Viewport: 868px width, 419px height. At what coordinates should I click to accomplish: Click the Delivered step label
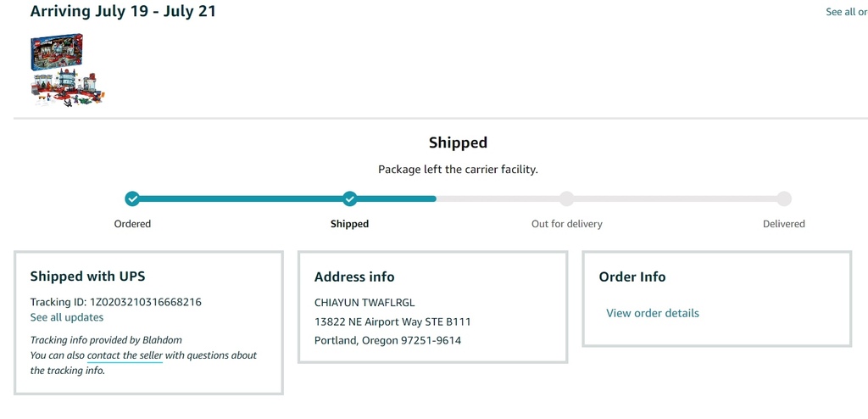point(784,224)
